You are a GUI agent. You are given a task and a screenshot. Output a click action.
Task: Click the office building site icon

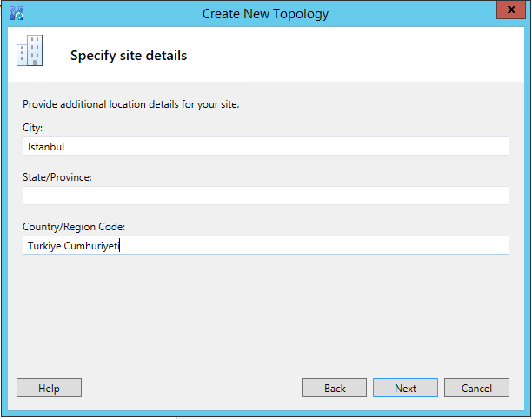click(30, 50)
